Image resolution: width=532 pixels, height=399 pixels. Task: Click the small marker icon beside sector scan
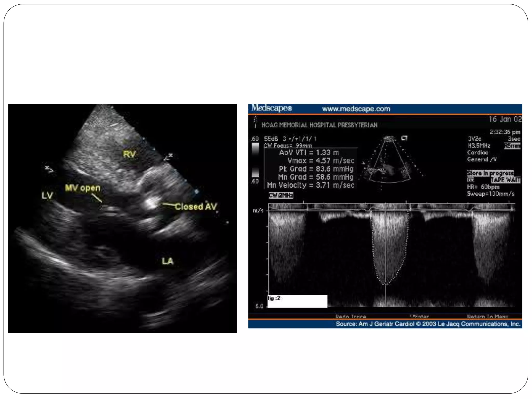point(404,138)
